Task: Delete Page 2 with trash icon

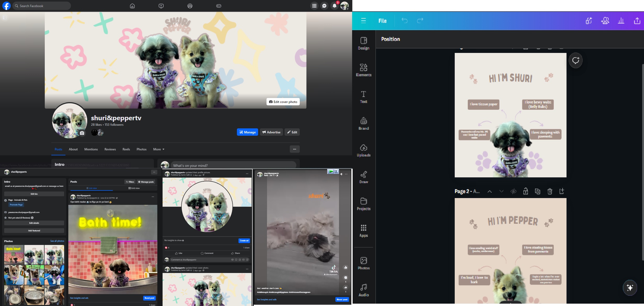Action: (x=549, y=191)
